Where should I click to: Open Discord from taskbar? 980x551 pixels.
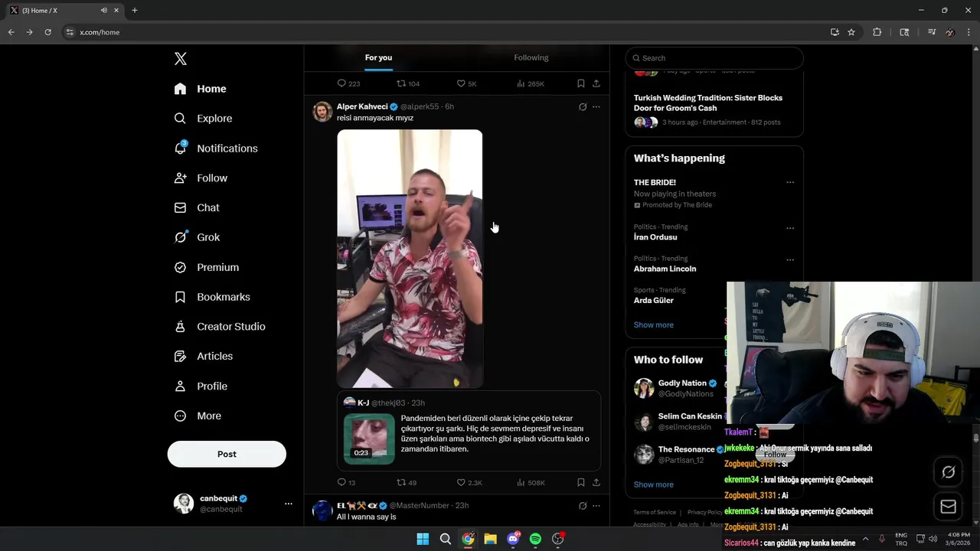point(513,540)
